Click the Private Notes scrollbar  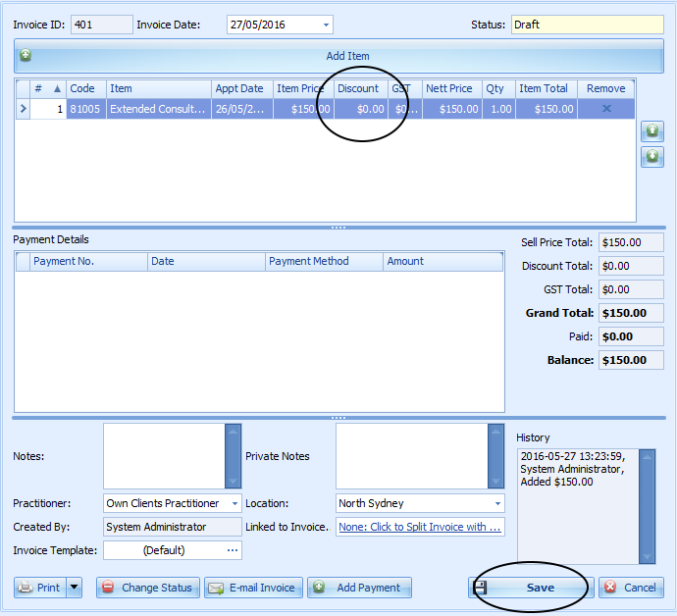[x=495, y=456]
